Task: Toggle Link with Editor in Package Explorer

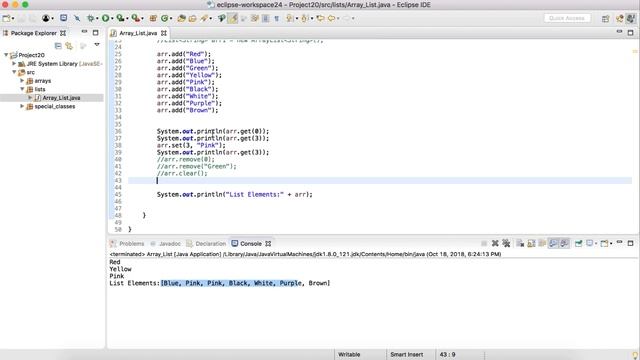Action: [x=69, y=46]
